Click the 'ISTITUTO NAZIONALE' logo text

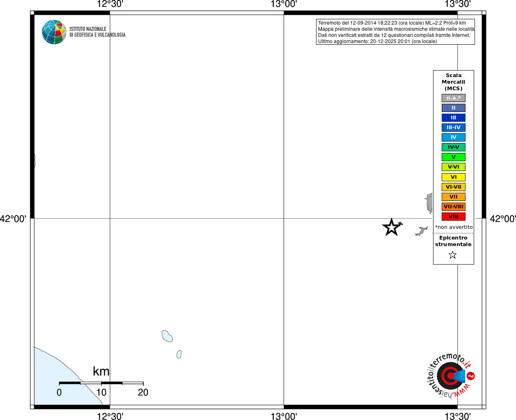click(x=88, y=29)
